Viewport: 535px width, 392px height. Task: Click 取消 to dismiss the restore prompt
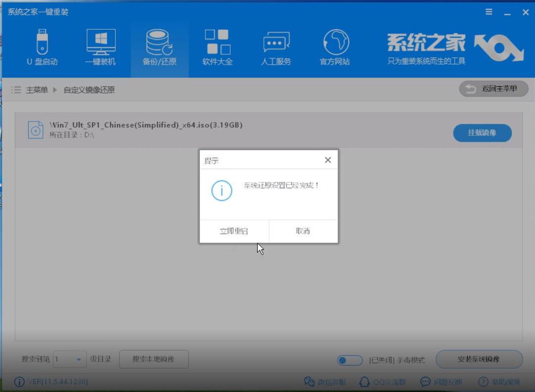pyautogui.click(x=303, y=231)
